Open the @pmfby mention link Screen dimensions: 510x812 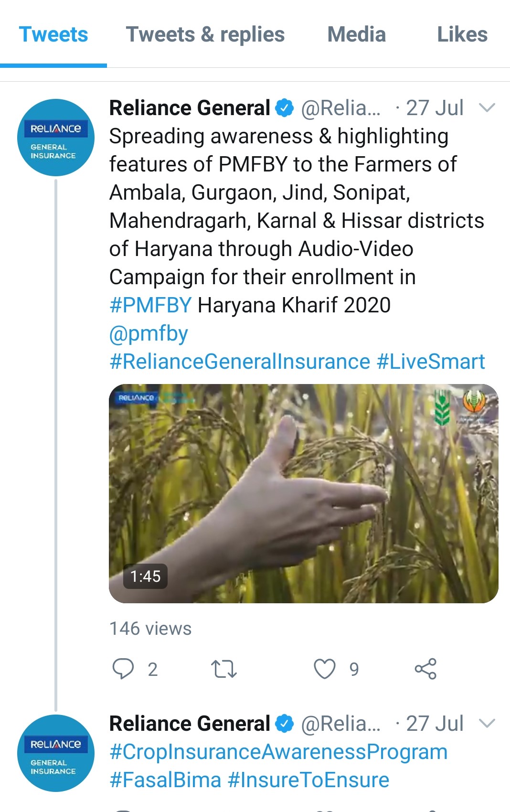point(149,333)
